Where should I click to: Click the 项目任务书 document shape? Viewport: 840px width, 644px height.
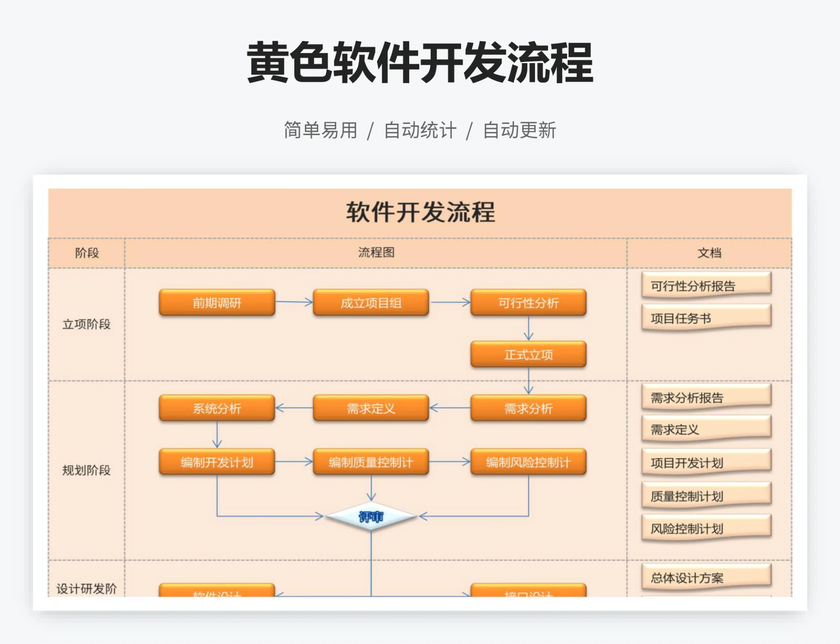tap(705, 318)
